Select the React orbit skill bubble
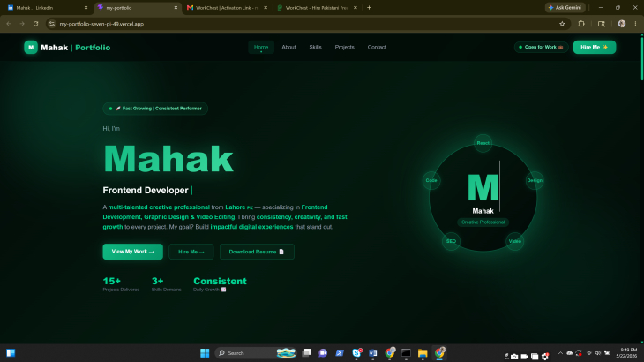644x362 pixels. coord(483,143)
